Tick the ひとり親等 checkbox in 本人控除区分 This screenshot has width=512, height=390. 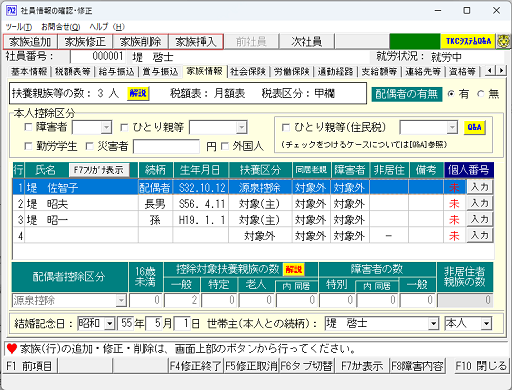click(124, 127)
